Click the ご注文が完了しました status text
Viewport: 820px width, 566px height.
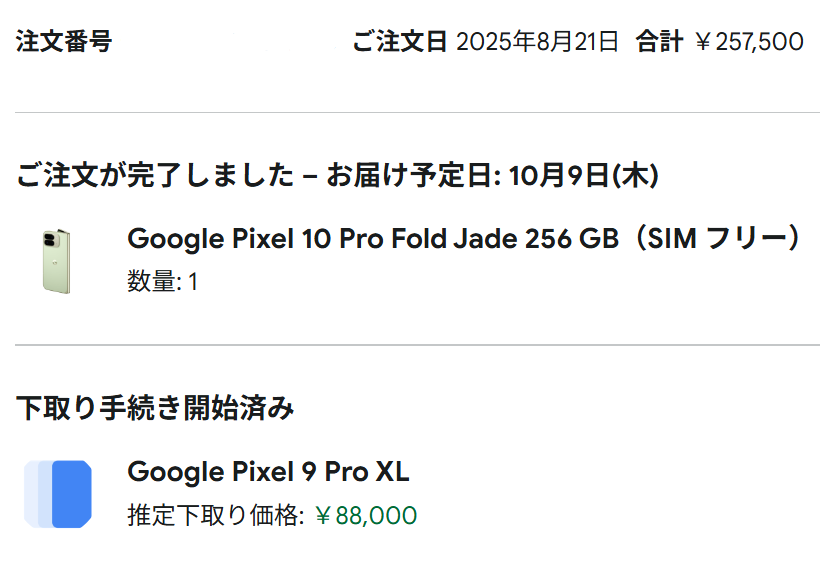[x=155, y=176]
